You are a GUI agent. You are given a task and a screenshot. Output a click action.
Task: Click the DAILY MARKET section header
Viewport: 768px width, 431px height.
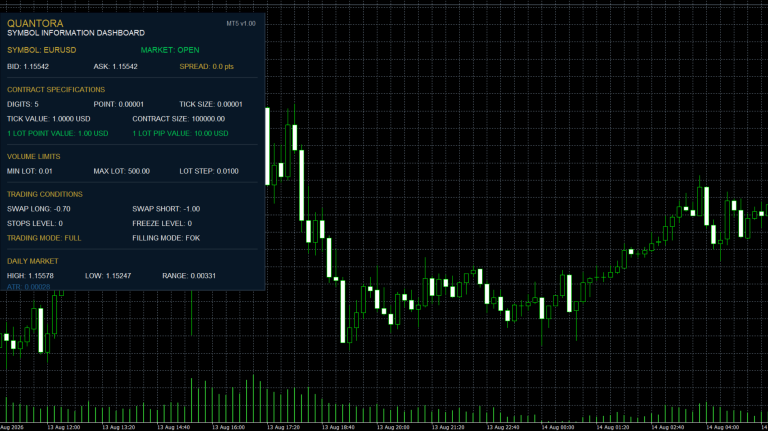coord(32,262)
